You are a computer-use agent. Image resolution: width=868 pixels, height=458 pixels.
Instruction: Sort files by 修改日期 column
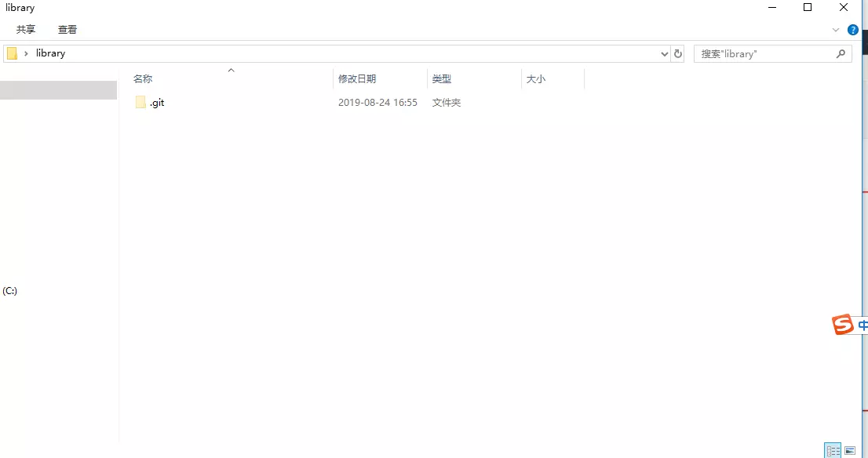pyautogui.click(x=358, y=78)
